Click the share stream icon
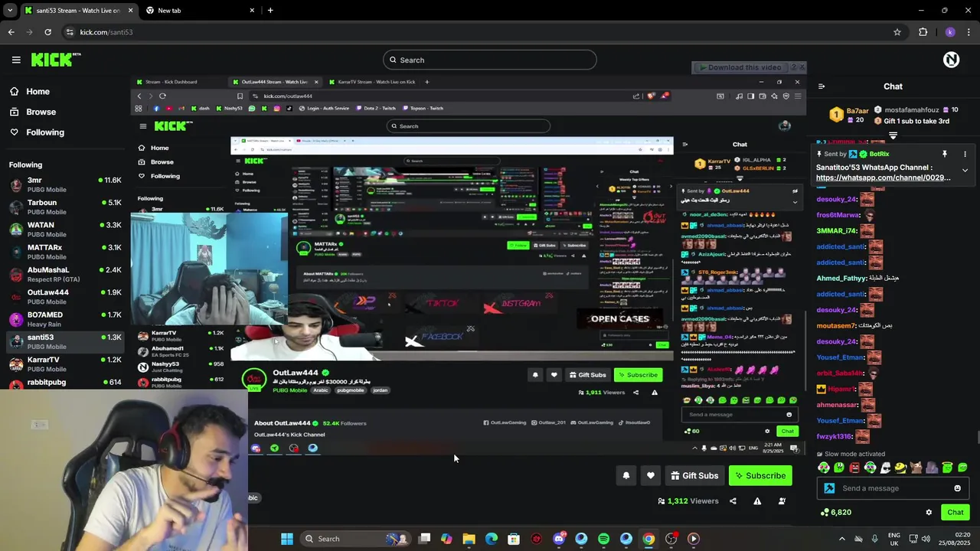 733,501
